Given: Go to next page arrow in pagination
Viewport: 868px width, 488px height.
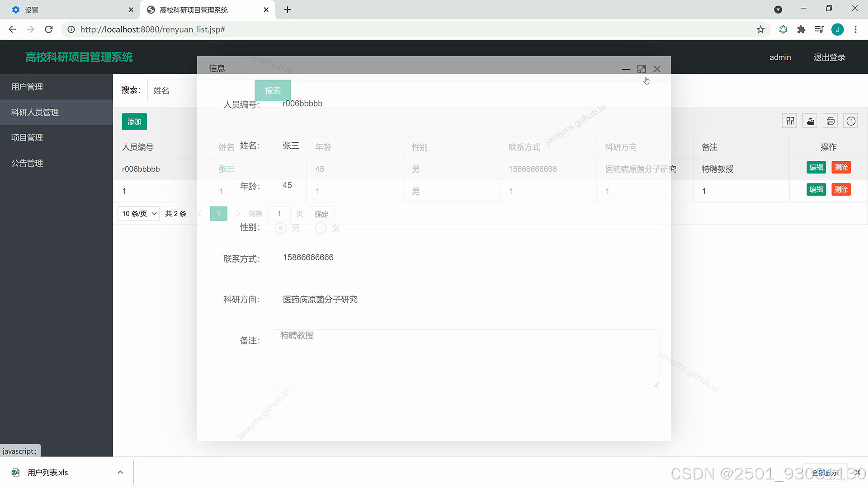Looking at the screenshot, I should point(238,214).
